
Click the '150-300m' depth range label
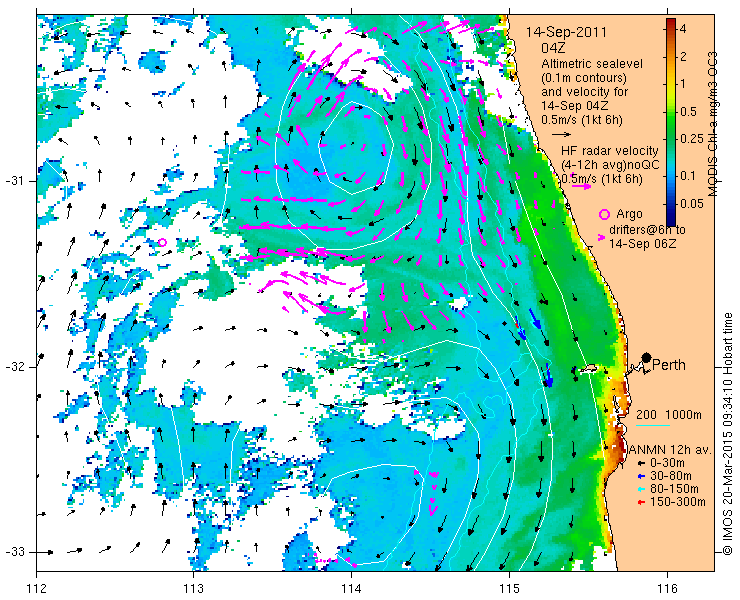(x=678, y=502)
